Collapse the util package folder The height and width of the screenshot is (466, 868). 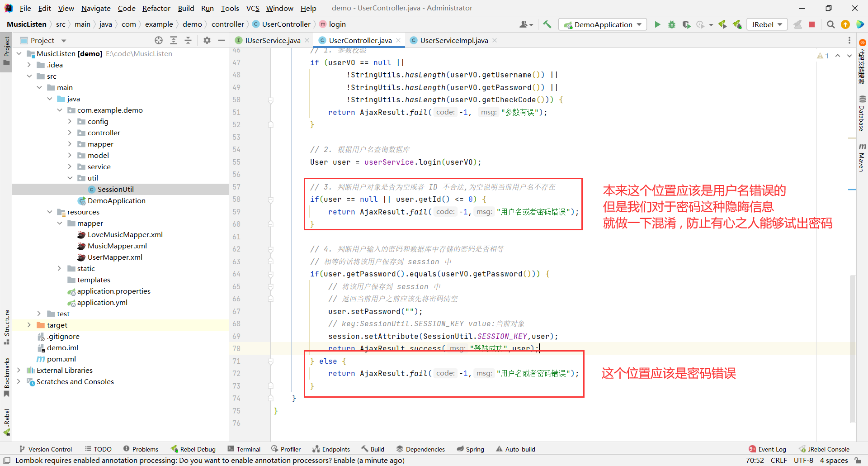(x=70, y=178)
